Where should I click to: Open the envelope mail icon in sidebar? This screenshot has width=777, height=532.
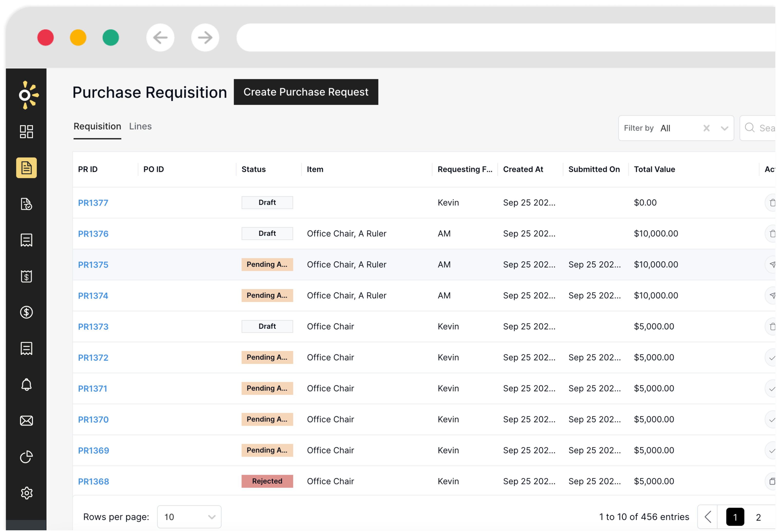pyautogui.click(x=26, y=421)
